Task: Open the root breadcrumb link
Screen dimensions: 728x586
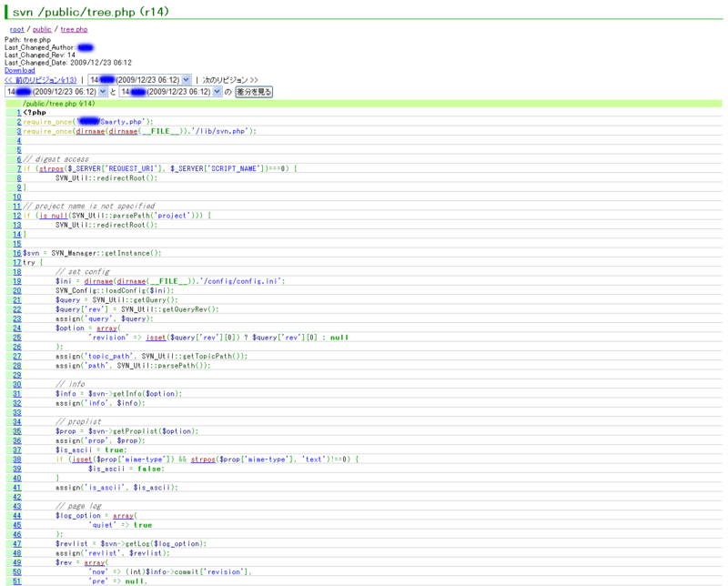Action: click(x=16, y=29)
